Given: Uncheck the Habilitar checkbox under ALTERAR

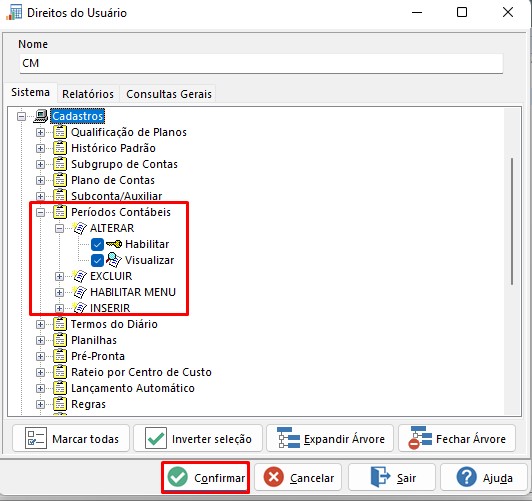Looking at the screenshot, I should [97, 244].
